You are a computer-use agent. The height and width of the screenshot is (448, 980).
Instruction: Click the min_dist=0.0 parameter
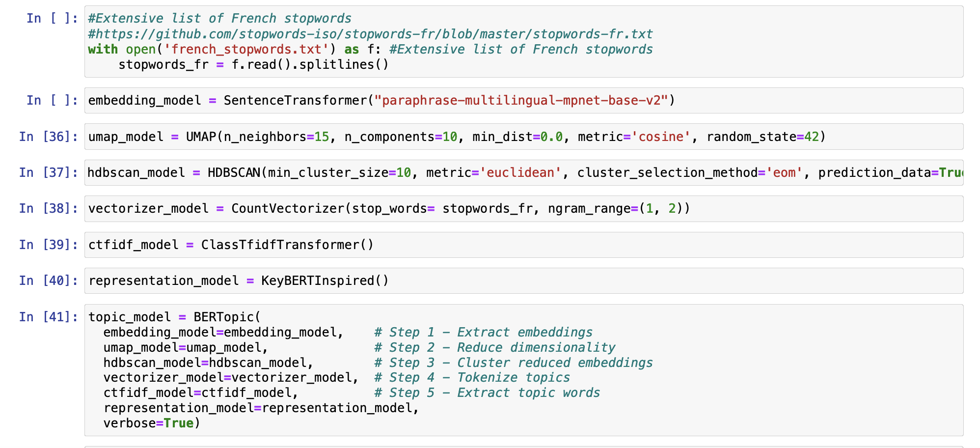[517, 137]
